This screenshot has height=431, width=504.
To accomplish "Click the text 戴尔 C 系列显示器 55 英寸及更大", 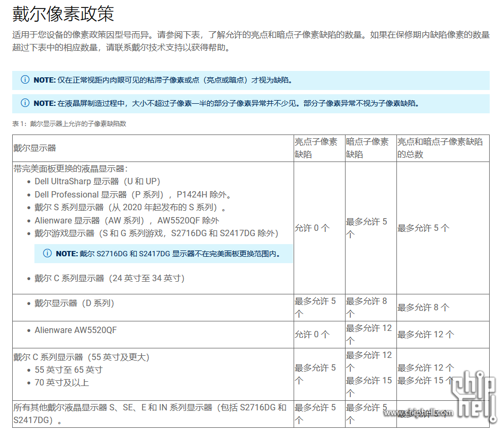I will pyautogui.click(x=81, y=357).
